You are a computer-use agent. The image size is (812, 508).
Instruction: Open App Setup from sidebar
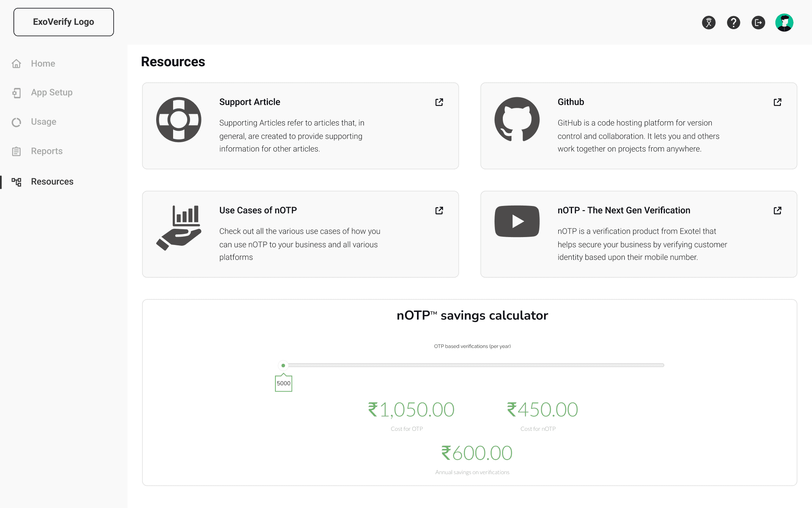pyautogui.click(x=52, y=93)
